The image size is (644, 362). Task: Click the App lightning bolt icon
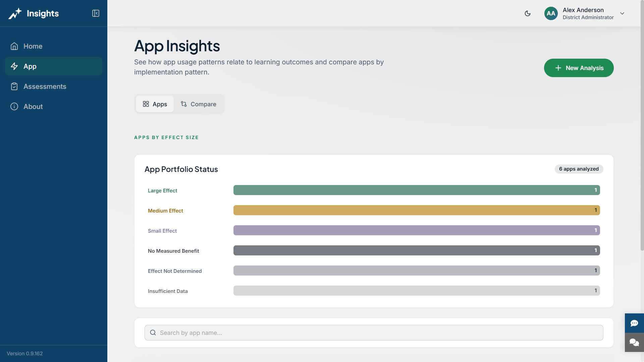(x=14, y=66)
